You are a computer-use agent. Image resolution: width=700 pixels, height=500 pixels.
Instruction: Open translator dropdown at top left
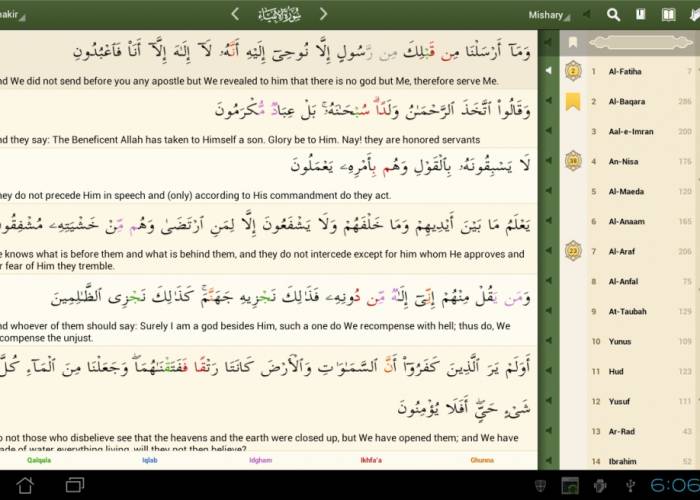(12, 15)
